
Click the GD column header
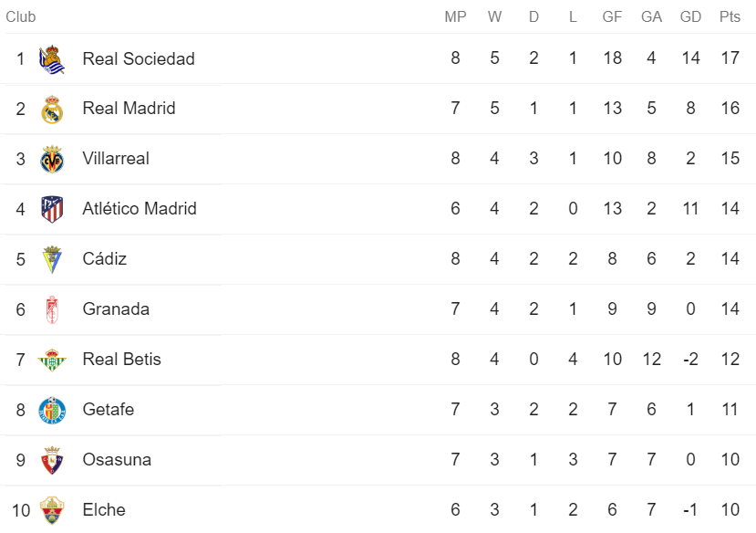(x=690, y=16)
